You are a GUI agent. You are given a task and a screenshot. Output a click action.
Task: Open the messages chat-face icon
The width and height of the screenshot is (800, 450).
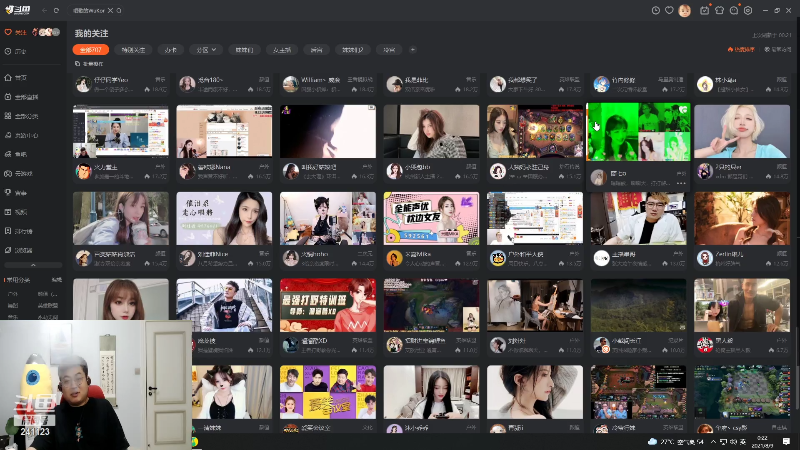point(734,10)
